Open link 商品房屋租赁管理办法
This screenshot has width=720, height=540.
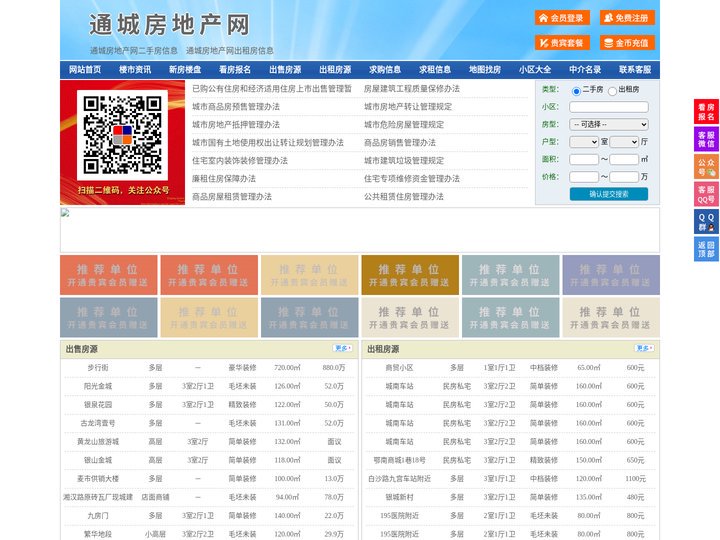[x=232, y=197]
